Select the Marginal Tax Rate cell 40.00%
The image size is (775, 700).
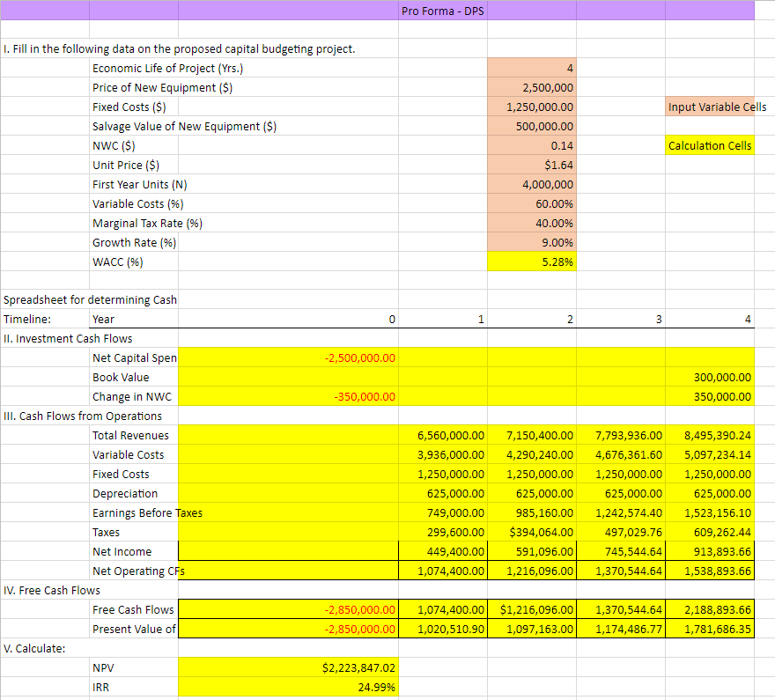point(532,224)
